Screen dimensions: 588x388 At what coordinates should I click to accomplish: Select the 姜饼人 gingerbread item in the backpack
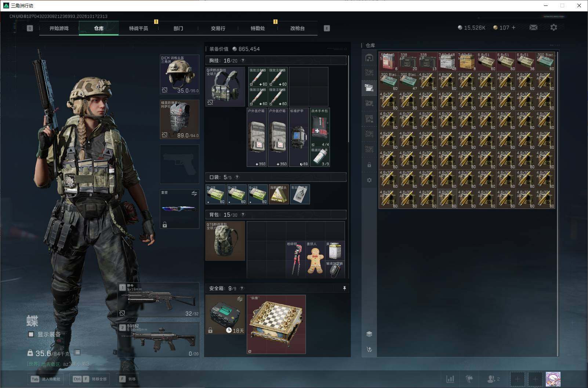pyautogui.click(x=315, y=259)
